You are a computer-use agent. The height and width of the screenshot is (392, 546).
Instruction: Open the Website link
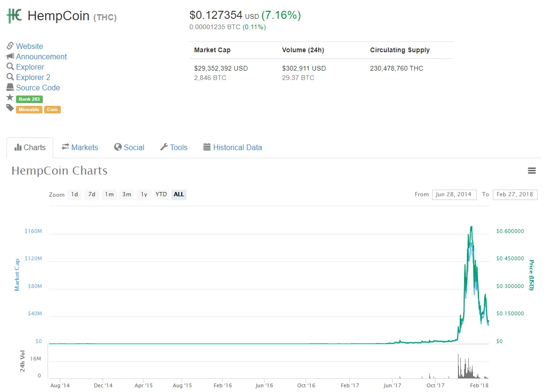(x=30, y=46)
